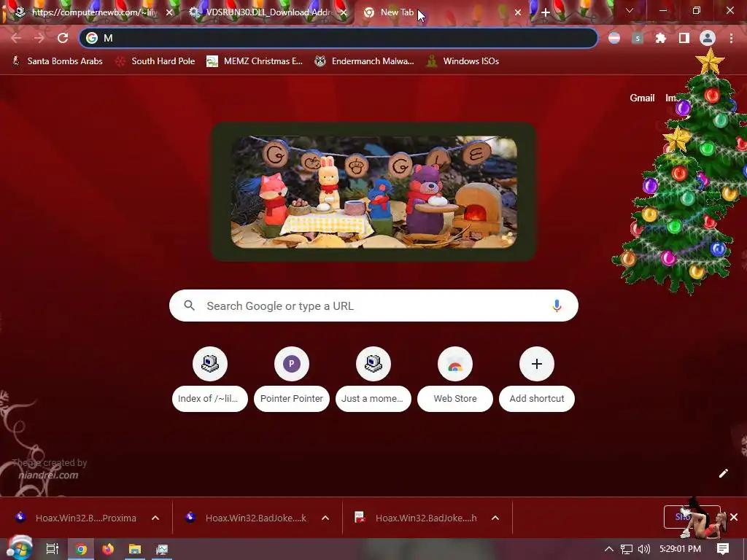The image size is (747, 560).
Task: Show hidden system tray icons
Action: tap(609, 549)
